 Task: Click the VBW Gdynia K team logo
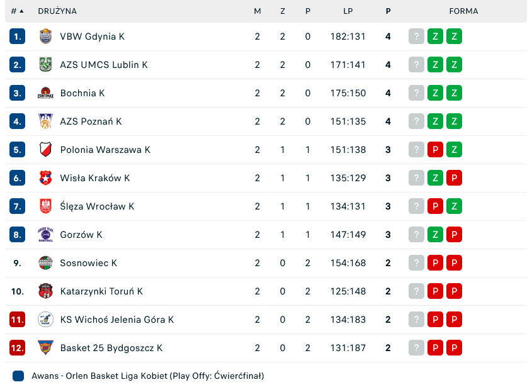[45, 36]
